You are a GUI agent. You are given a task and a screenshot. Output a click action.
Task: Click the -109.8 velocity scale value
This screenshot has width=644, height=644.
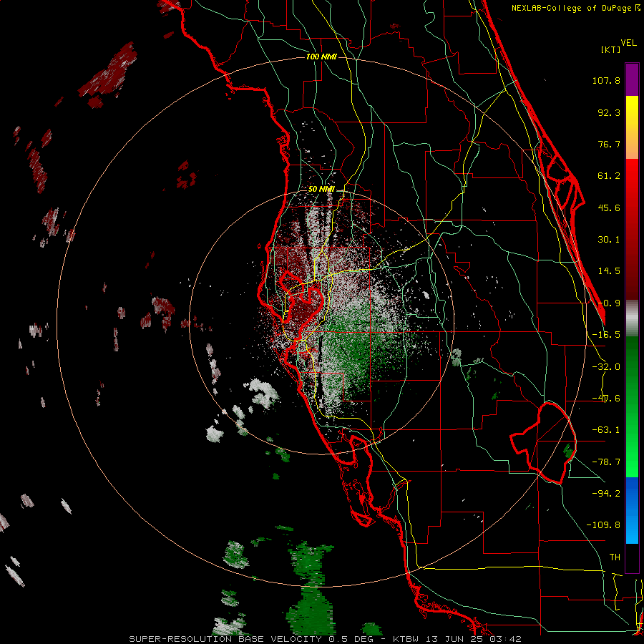(x=604, y=525)
